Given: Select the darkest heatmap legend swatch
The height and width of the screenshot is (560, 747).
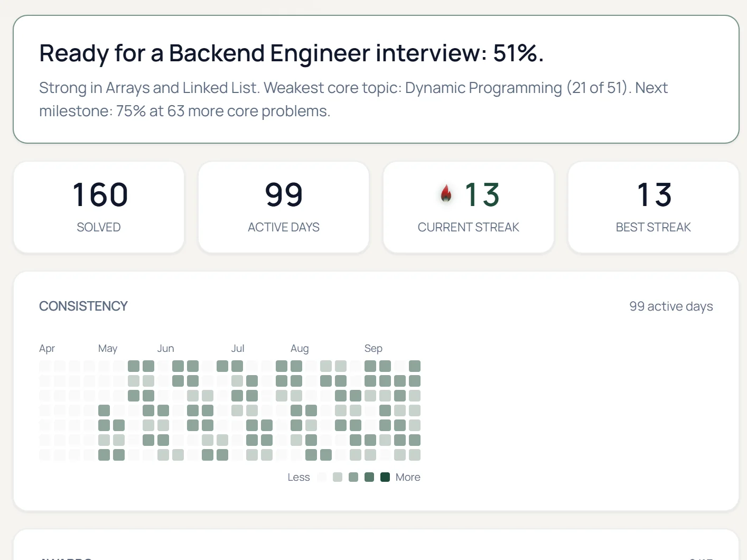Looking at the screenshot, I should click(x=385, y=477).
